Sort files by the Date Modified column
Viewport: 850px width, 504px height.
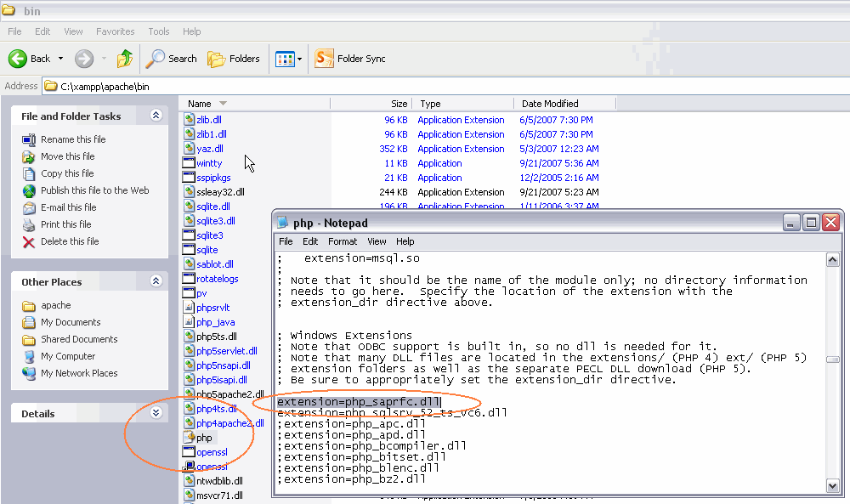pos(550,104)
